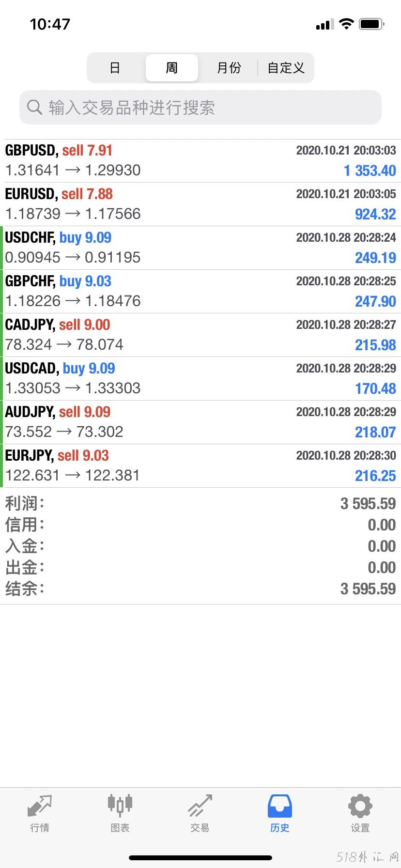401x868 pixels.
Task: Switch period filter to 日
Action: 115,68
